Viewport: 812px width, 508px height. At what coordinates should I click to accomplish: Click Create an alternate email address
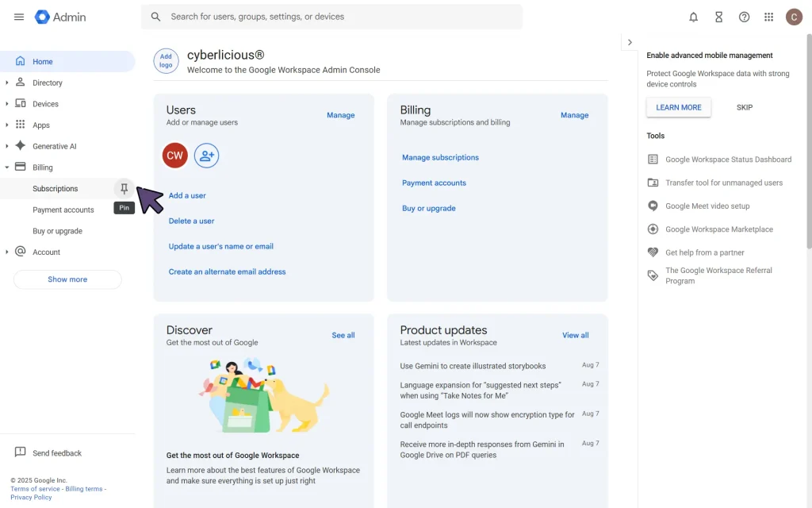227,271
